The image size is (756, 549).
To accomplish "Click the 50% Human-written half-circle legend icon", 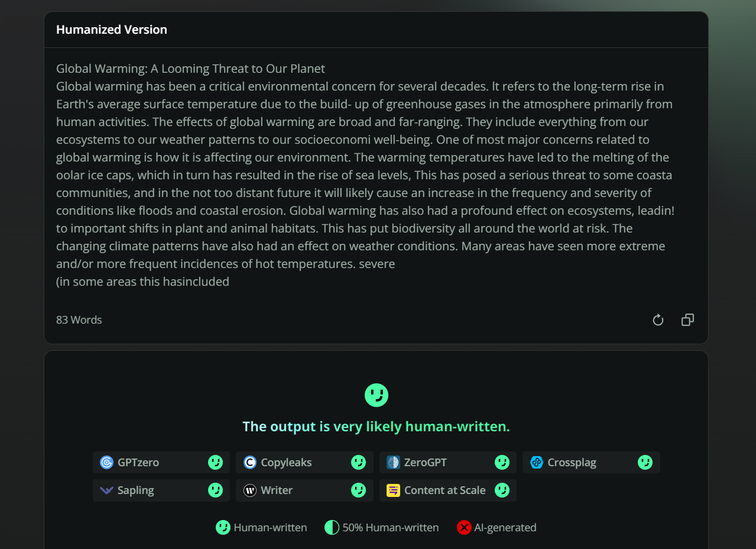I will point(332,528).
